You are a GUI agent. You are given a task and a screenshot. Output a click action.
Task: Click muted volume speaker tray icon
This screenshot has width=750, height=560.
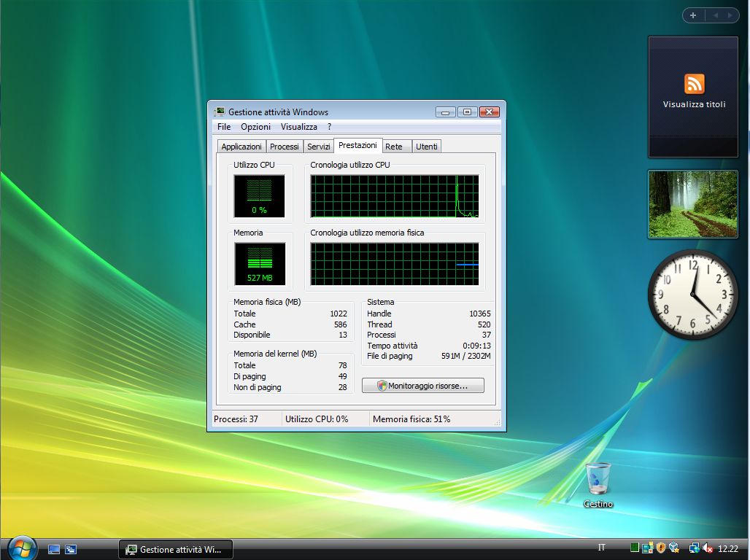pos(708,548)
